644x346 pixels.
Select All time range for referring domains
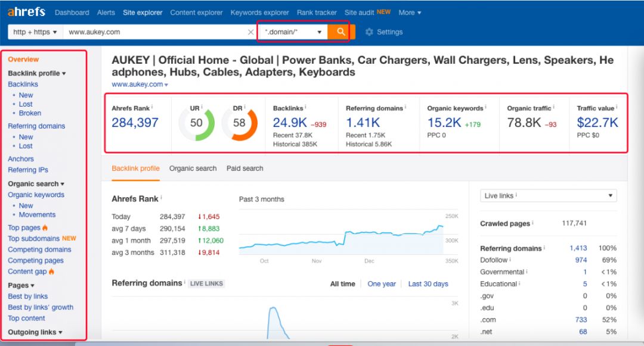[x=342, y=283]
